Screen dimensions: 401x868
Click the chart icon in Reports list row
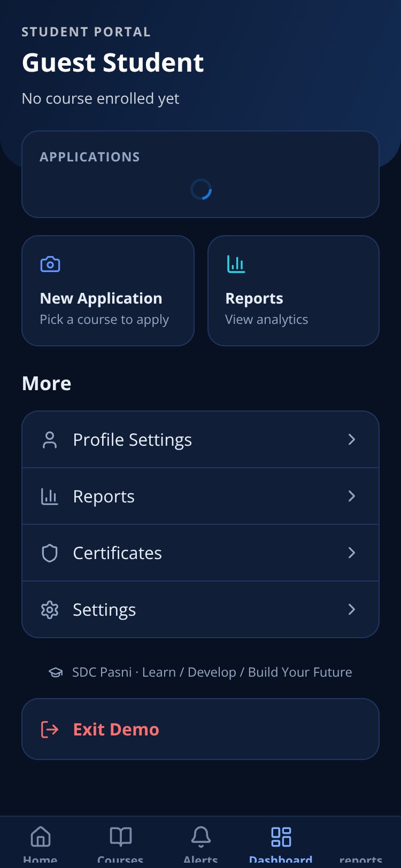coord(50,497)
